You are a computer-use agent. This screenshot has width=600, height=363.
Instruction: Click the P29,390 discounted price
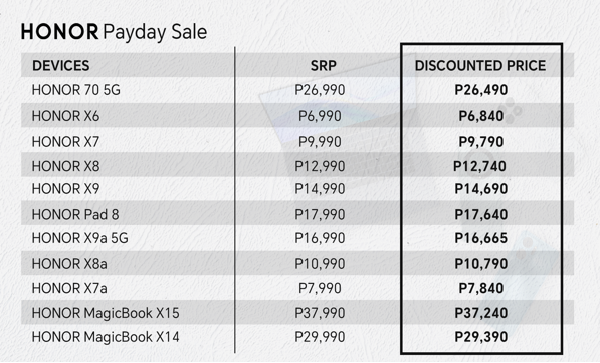(481, 337)
